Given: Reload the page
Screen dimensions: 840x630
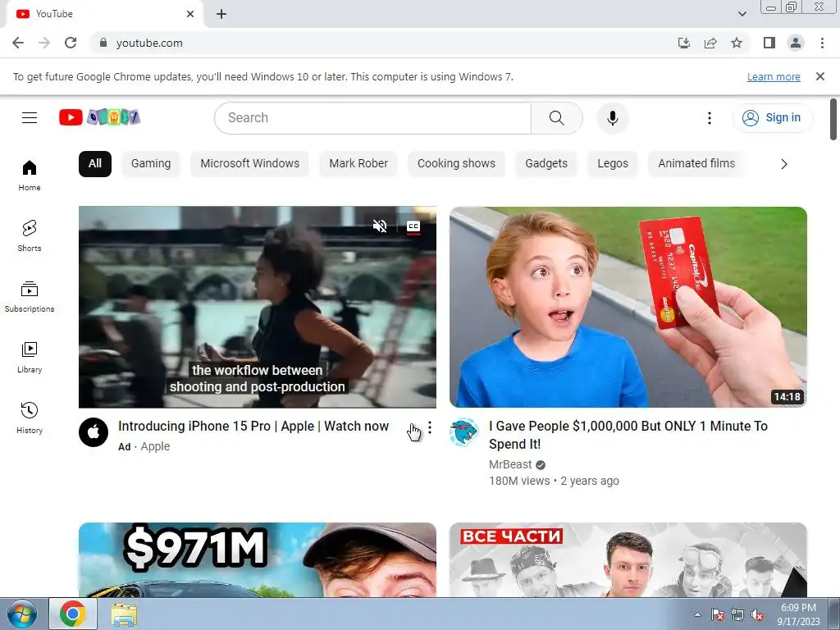Looking at the screenshot, I should pos(71,43).
